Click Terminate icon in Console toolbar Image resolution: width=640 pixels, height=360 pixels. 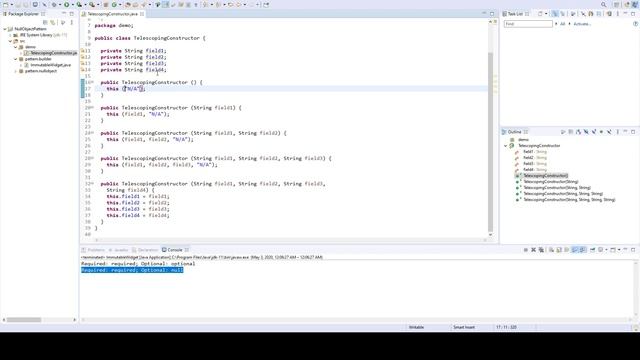[526, 250]
